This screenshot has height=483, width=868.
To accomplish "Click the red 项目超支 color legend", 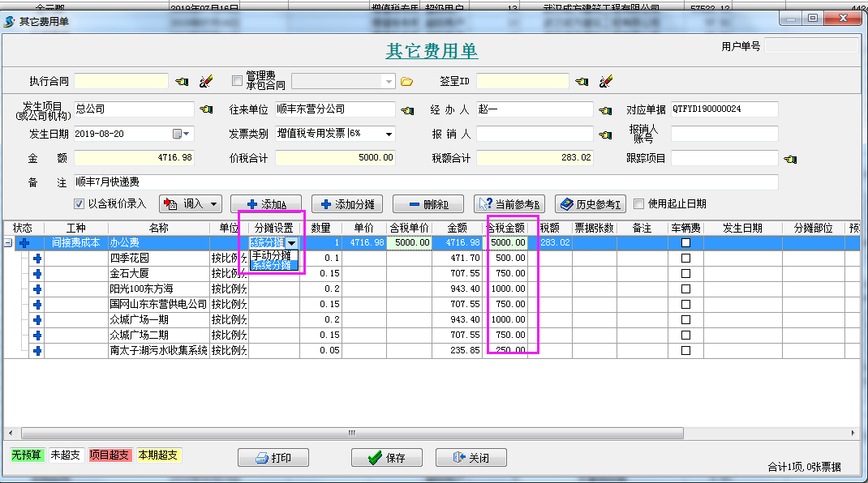I will [109, 455].
